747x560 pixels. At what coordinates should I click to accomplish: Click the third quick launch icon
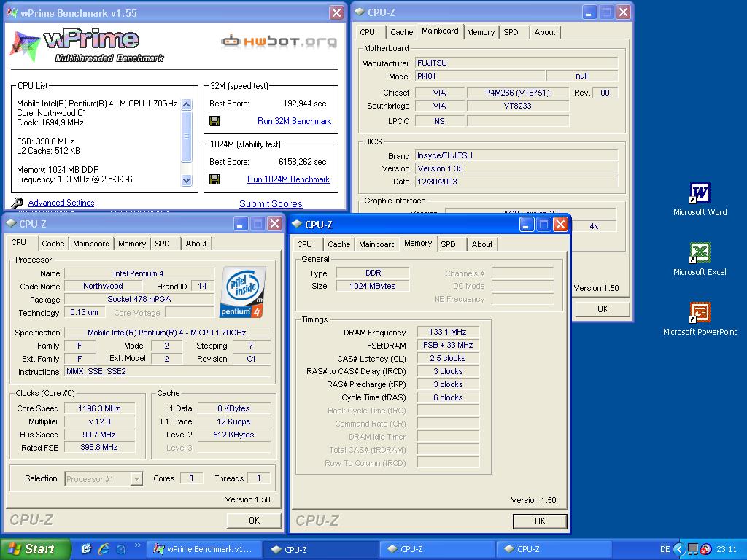click(x=121, y=549)
